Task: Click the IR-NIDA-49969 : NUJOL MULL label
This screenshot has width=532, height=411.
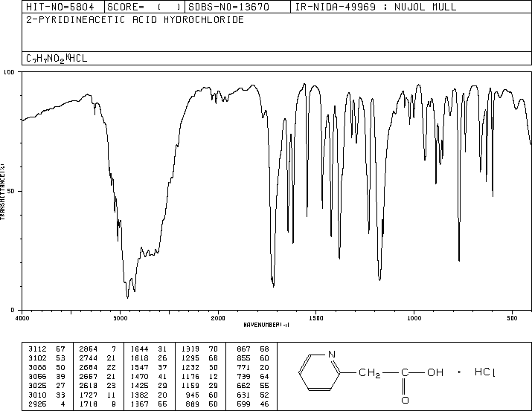Action: click(376, 7)
